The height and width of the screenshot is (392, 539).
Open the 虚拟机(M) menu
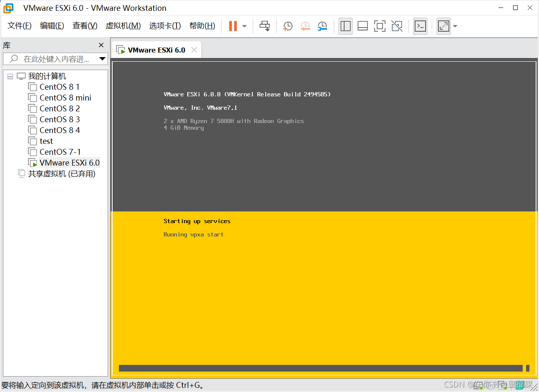point(123,26)
